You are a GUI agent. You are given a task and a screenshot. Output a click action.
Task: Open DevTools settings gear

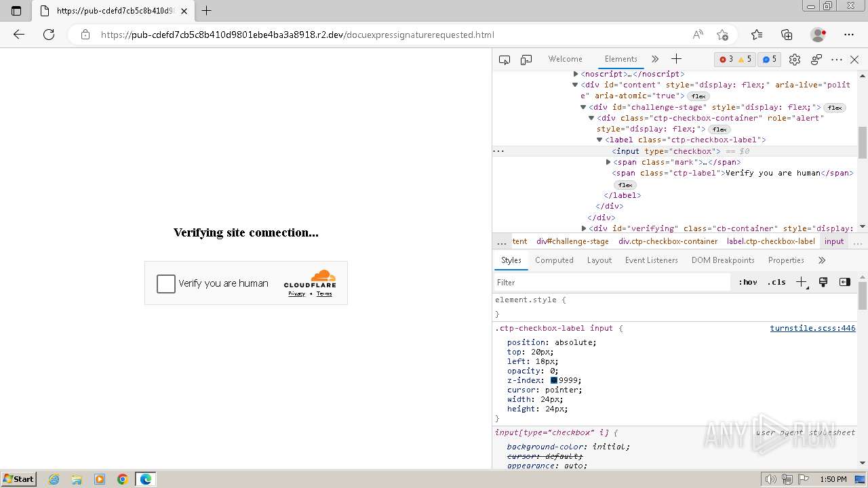(x=795, y=60)
